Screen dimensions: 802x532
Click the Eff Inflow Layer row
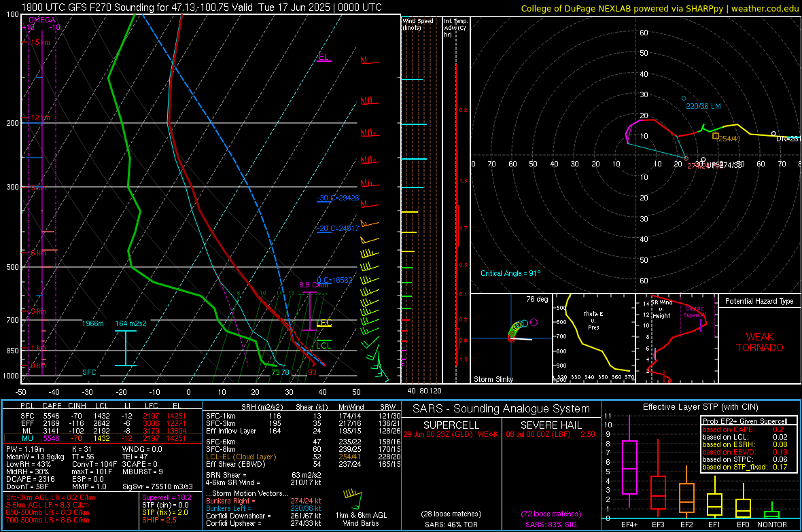(303, 431)
